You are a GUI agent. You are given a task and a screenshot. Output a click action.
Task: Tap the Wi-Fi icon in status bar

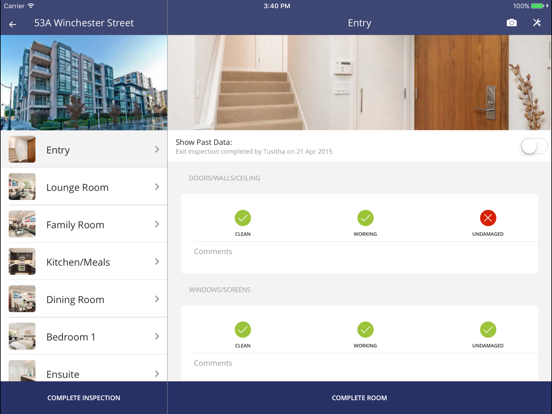coord(31,6)
